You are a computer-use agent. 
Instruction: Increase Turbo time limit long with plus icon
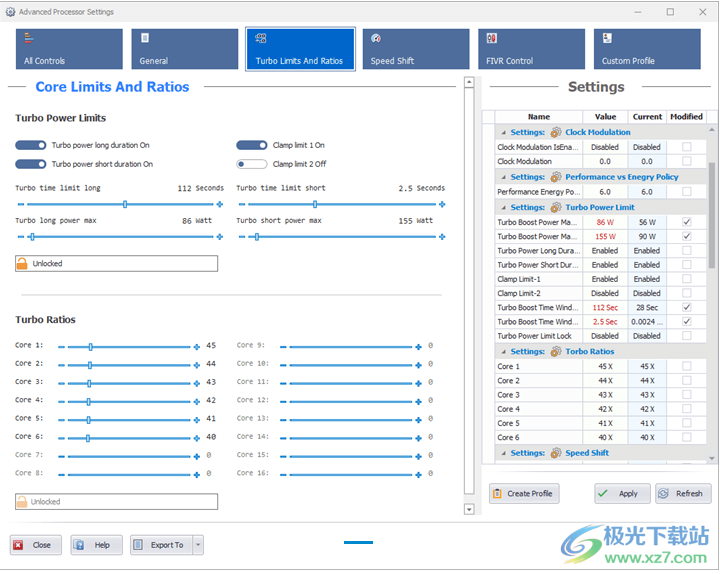[219, 204]
